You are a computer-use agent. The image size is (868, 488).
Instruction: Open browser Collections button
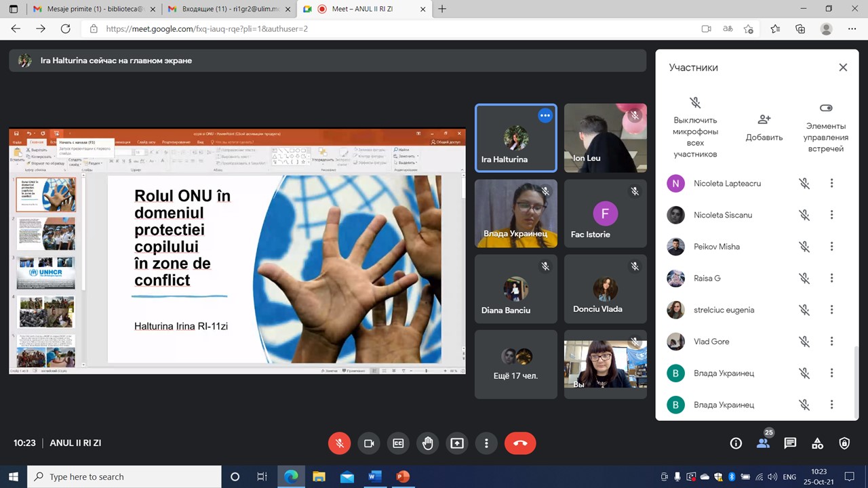click(800, 29)
